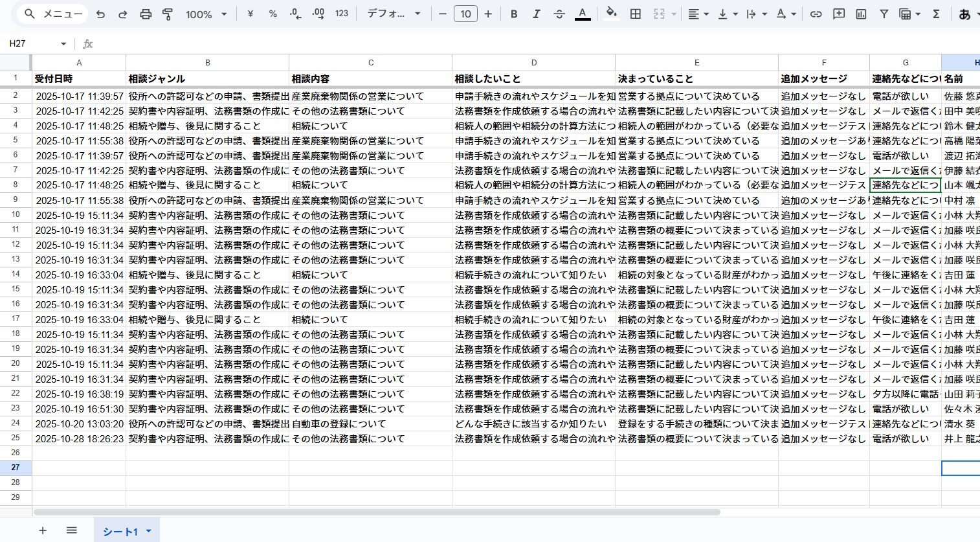Add a comment with the comment icon
This screenshot has height=542, width=980.
click(x=839, y=14)
